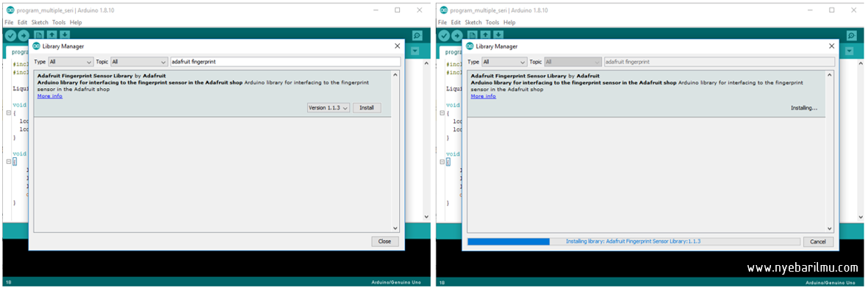Open Sketch menu in left Arduino window

(40, 23)
